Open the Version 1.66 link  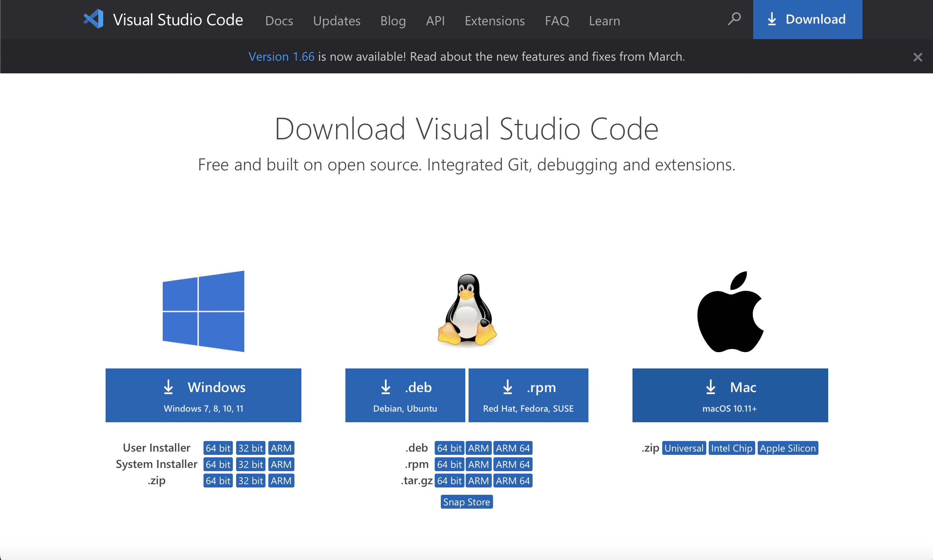[x=281, y=56]
